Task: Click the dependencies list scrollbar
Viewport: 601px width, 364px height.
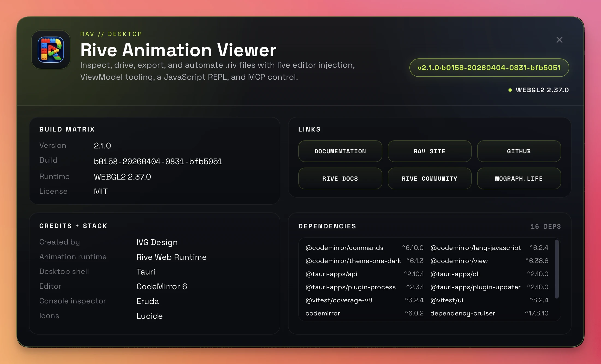Action: click(x=557, y=269)
